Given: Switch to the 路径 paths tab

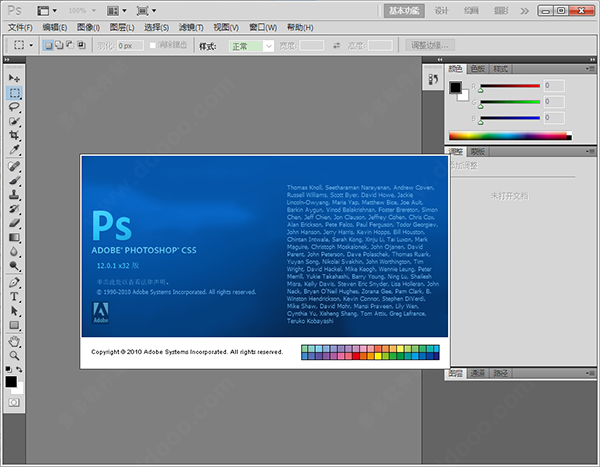Looking at the screenshot, I should (500, 373).
